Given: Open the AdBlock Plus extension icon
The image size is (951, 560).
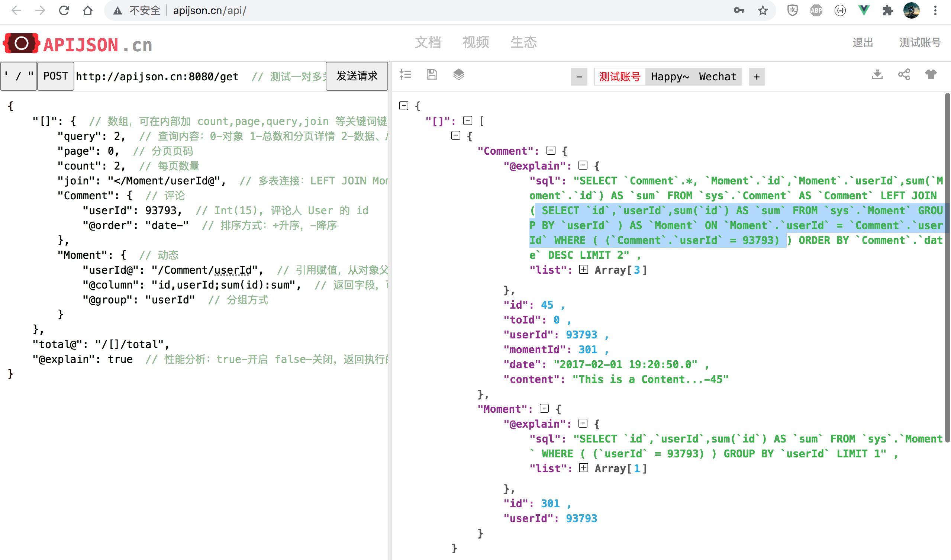Looking at the screenshot, I should 816,10.
